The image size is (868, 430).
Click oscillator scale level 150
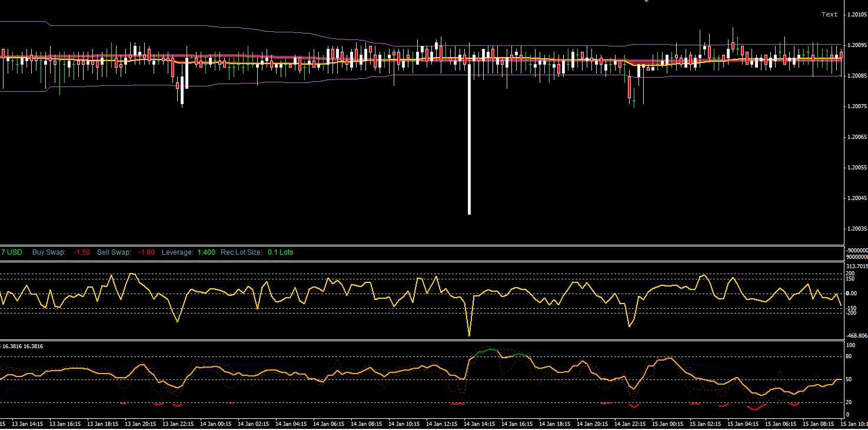(850, 279)
